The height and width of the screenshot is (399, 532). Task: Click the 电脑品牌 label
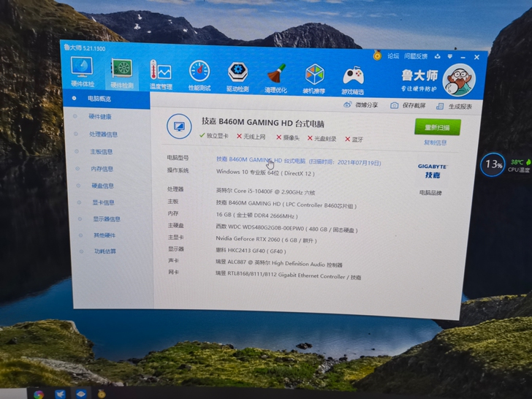pyautogui.click(x=430, y=193)
